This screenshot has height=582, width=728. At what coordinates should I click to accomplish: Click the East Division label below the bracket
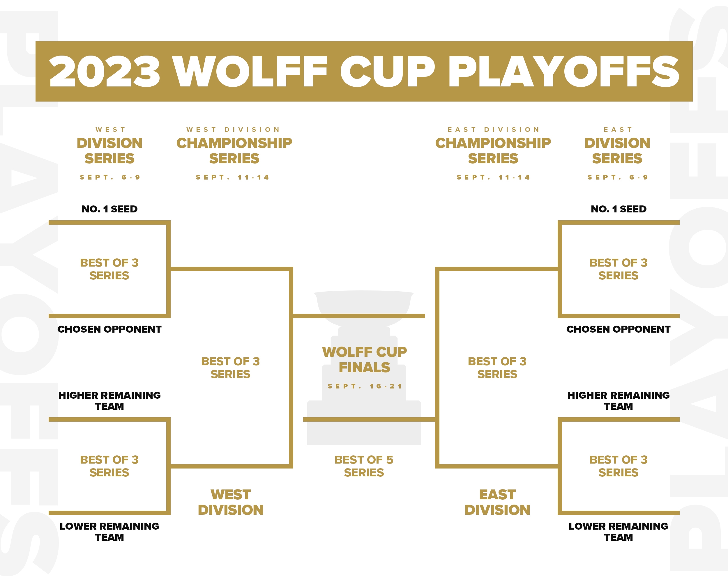click(497, 502)
